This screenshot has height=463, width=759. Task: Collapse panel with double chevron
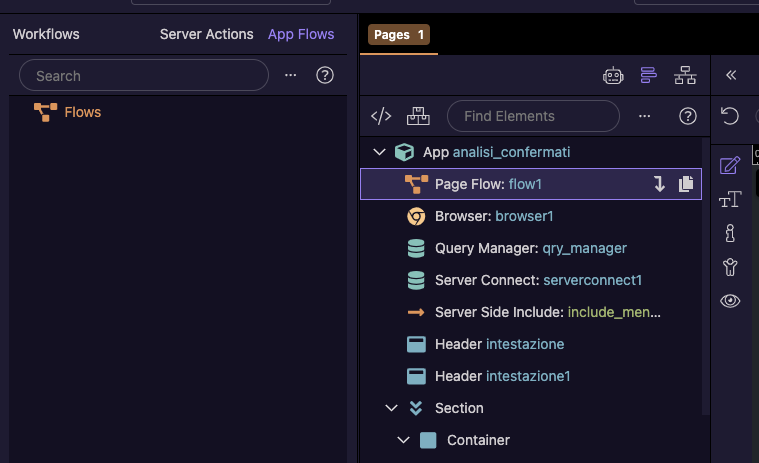[x=731, y=75]
